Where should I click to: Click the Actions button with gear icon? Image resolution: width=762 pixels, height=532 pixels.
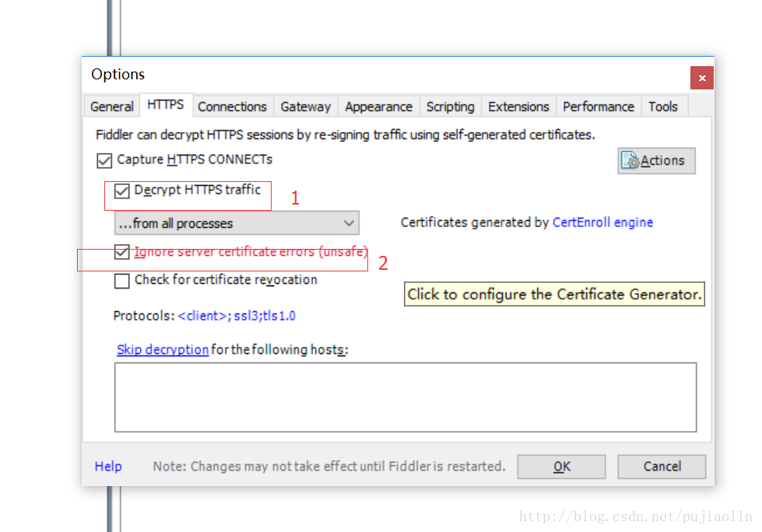[656, 161]
